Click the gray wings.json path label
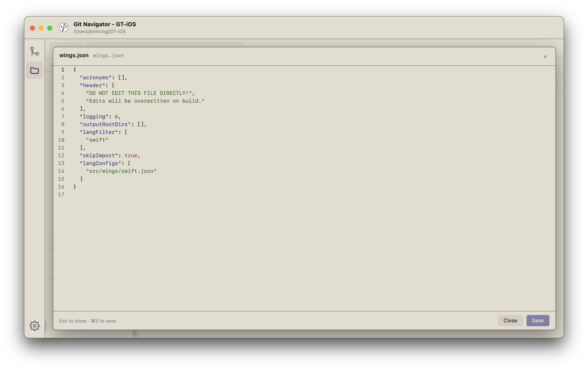 tap(108, 55)
